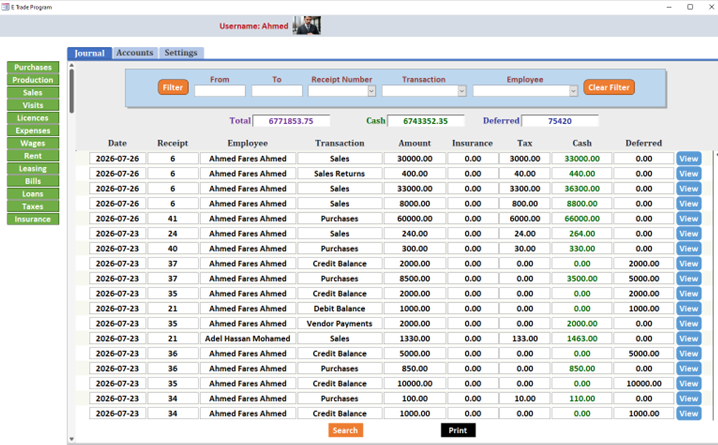Select the Debit Balance transaction cell
This screenshot has width=718, height=445.
(339, 309)
